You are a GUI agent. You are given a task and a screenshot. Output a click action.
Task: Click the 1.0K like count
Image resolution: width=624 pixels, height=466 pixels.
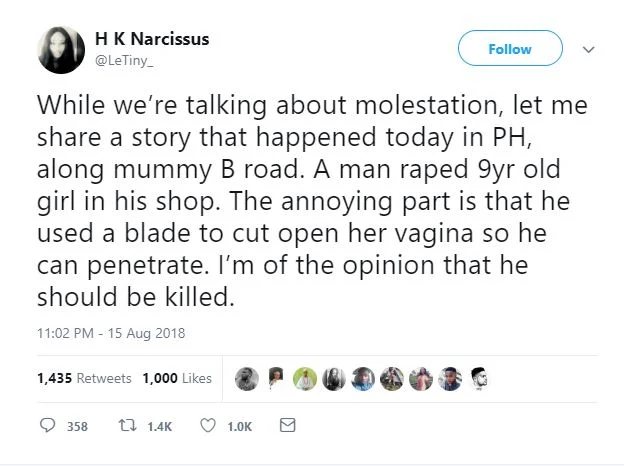pyautogui.click(x=240, y=427)
